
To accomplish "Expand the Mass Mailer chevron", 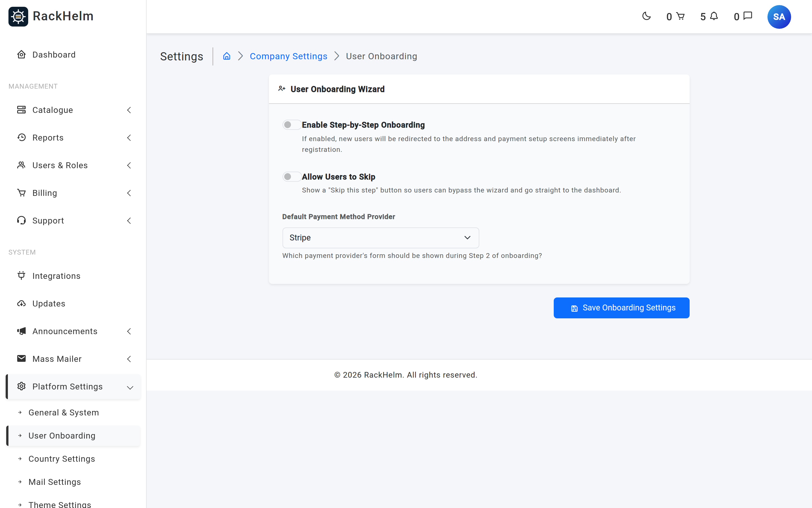I will pyautogui.click(x=129, y=359).
